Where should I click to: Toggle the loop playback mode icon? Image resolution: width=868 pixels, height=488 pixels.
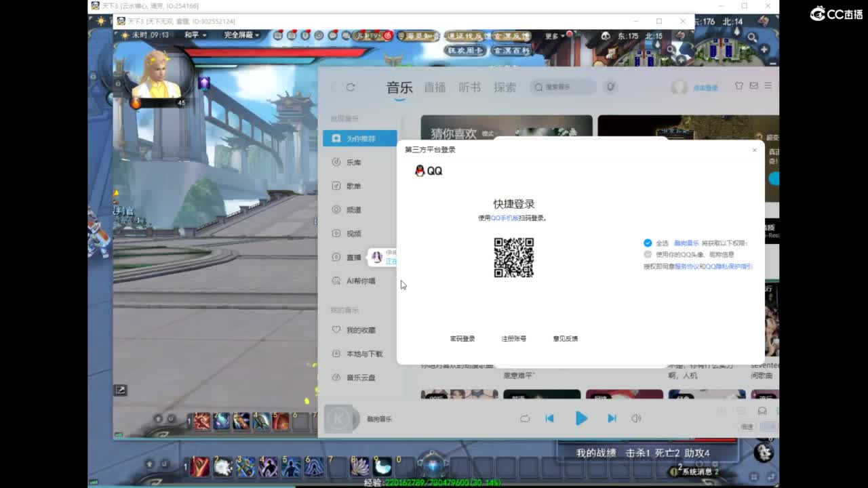[x=525, y=418]
